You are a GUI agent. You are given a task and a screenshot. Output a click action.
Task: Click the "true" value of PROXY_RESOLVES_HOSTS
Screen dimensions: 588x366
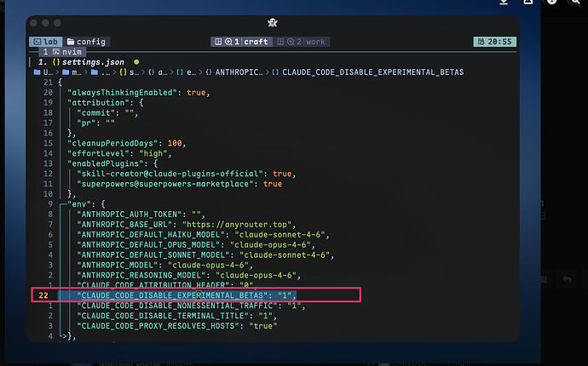[262, 325]
